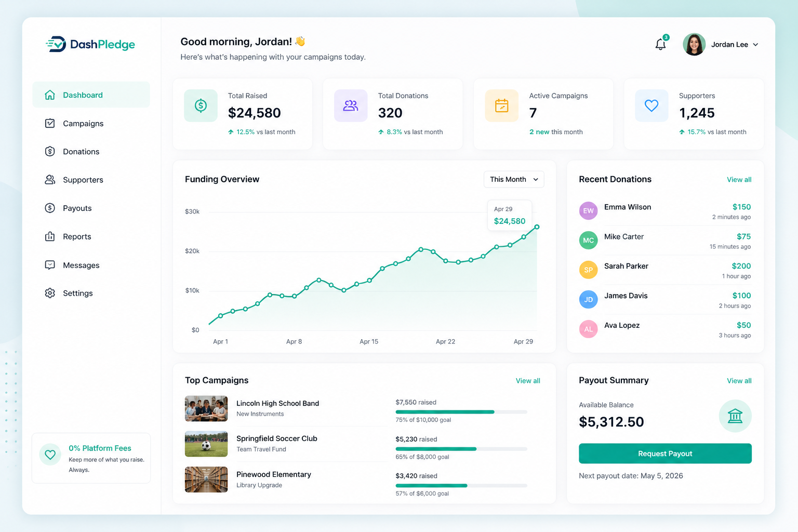Click the Payout Summary bank icon
Viewport: 798px width, 532px height.
coord(735,416)
